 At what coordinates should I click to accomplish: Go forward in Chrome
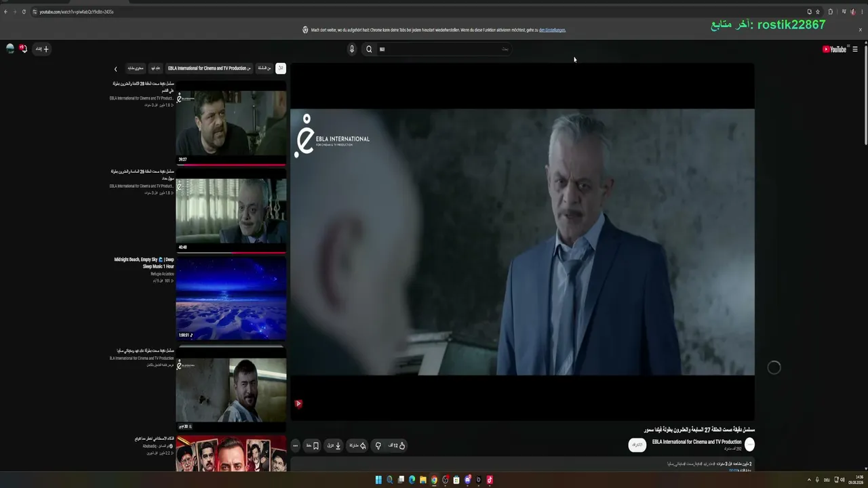pyautogui.click(x=15, y=12)
